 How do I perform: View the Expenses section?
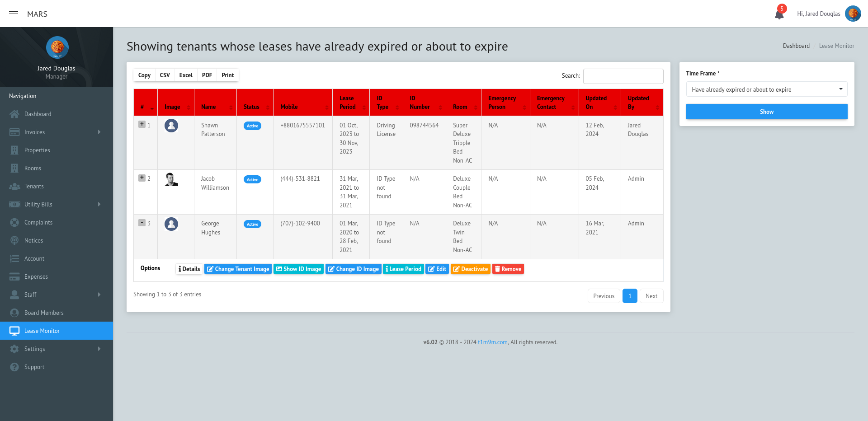[36, 276]
